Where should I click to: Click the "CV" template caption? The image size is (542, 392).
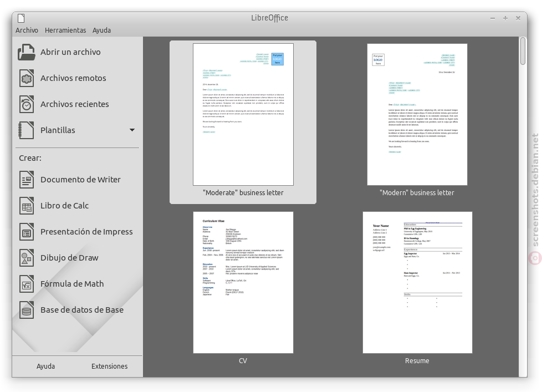click(243, 361)
